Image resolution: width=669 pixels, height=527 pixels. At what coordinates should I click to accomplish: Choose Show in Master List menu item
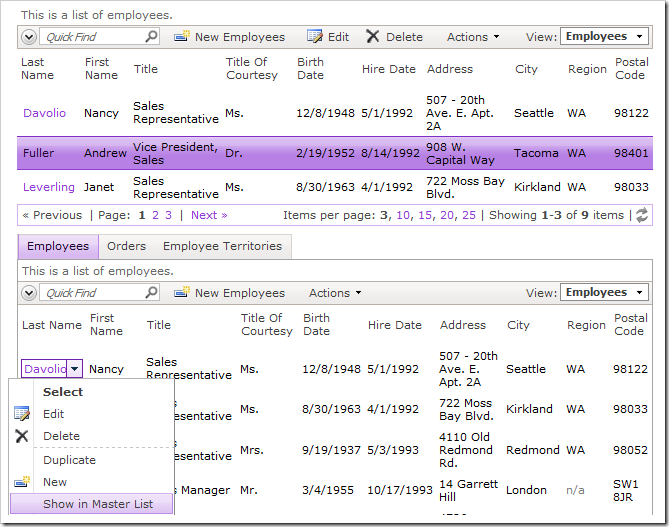coord(98,504)
